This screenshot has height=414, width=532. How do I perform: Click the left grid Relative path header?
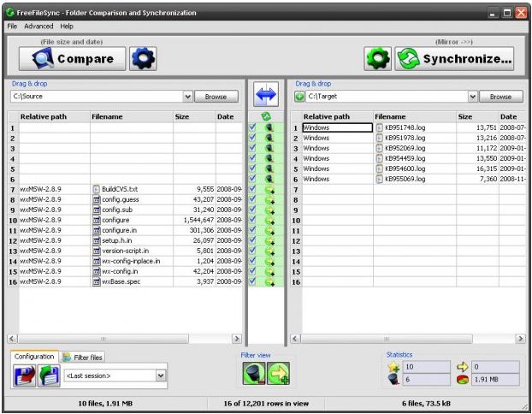click(55, 116)
